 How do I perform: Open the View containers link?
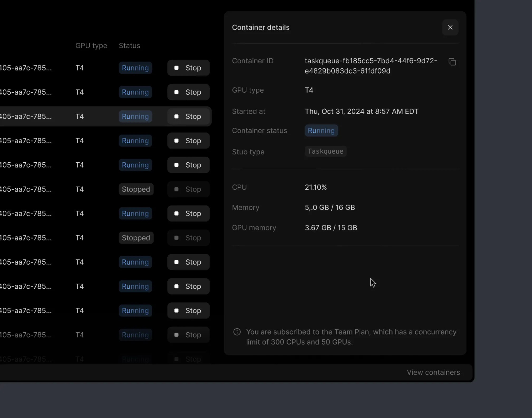click(x=433, y=372)
